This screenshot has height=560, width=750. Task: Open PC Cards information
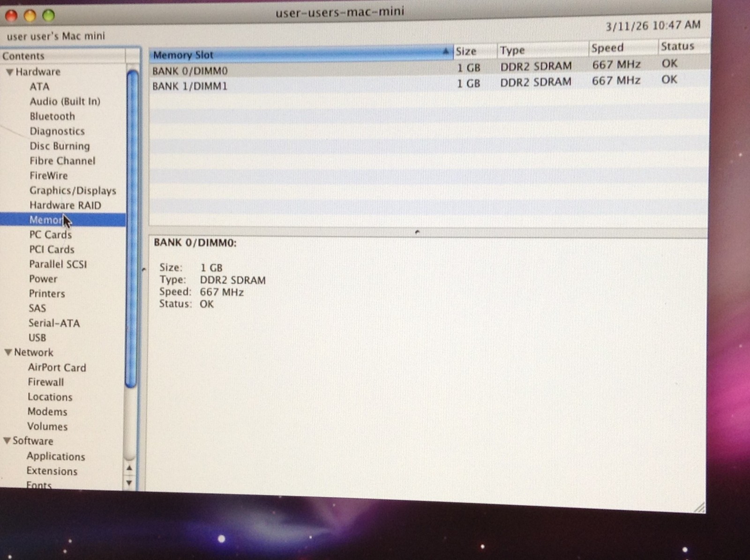click(x=51, y=235)
